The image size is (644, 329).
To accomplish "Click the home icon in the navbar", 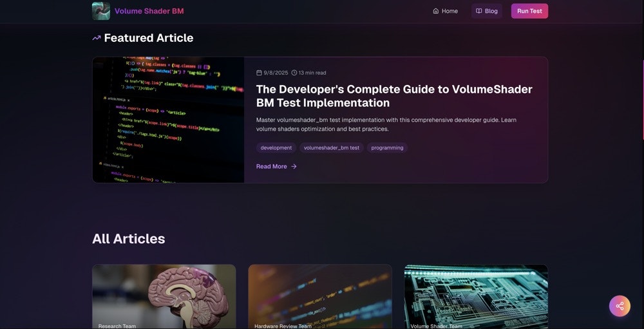I will pyautogui.click(x=436, y=11).
